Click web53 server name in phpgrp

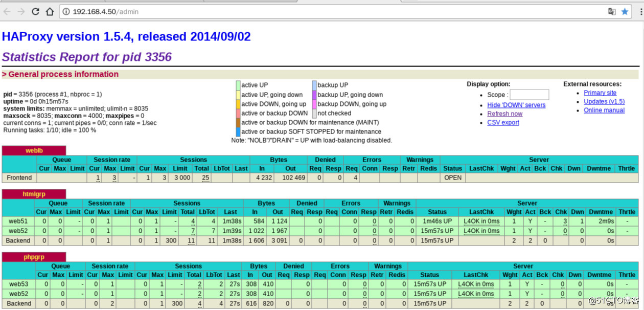pos(18,284)
